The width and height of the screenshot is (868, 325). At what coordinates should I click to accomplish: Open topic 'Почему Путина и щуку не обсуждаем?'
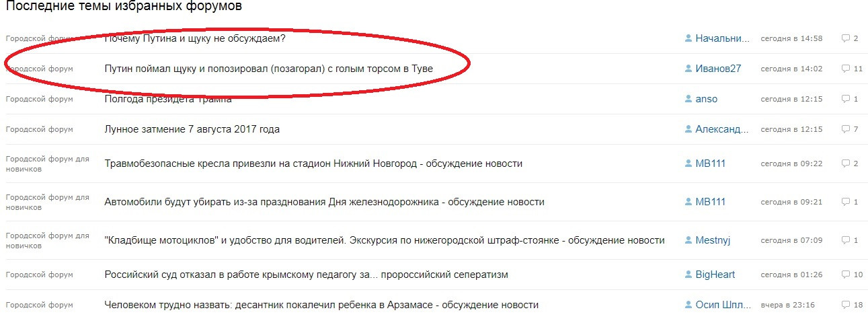coord(195,38)
